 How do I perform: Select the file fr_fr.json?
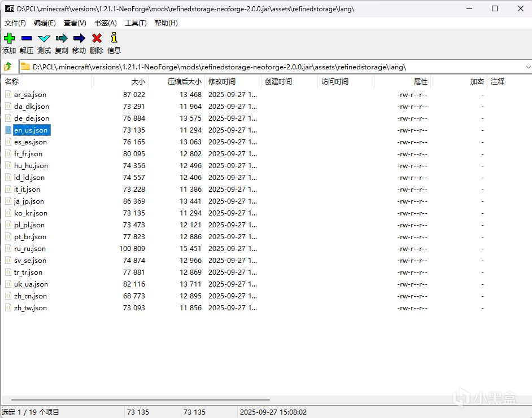28,154
